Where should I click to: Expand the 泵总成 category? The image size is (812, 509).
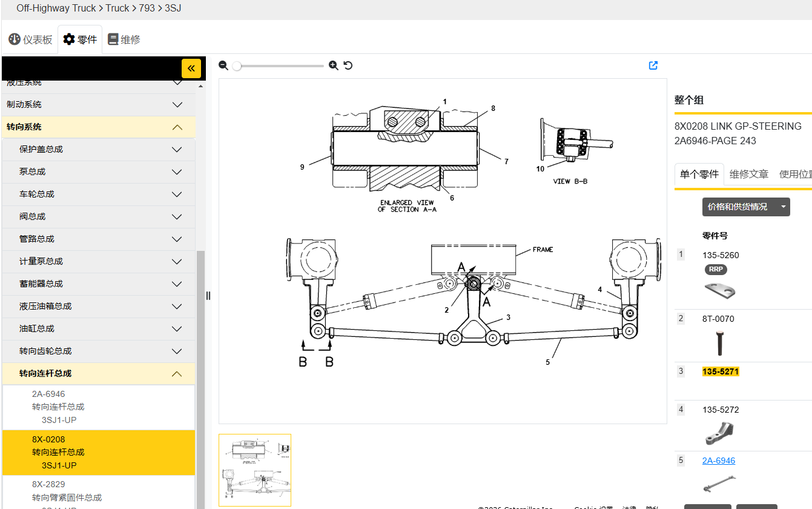(177, 172)
